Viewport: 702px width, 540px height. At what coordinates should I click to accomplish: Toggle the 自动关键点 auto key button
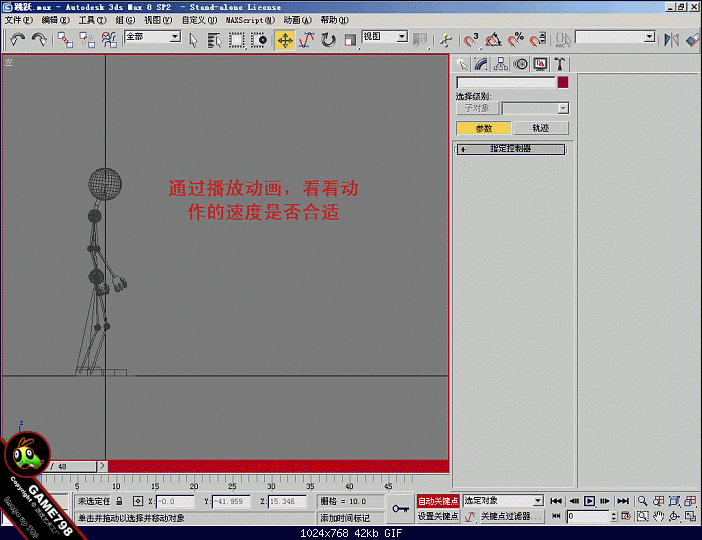438,501
